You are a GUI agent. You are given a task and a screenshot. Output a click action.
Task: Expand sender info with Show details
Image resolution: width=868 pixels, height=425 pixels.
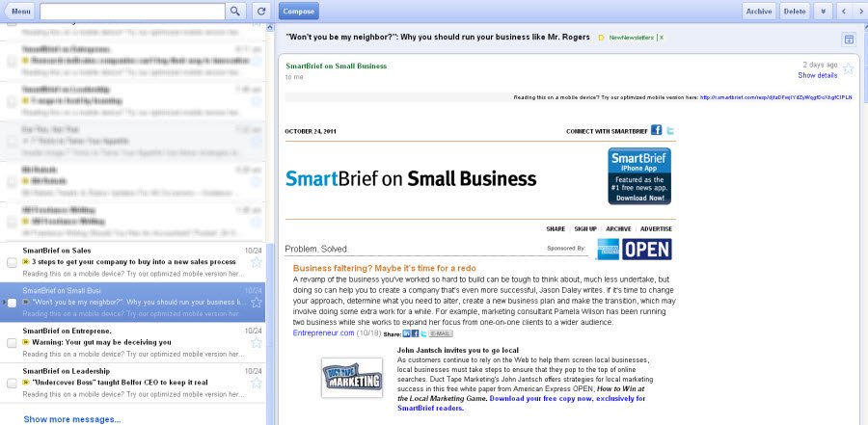(x=818, y=75)
